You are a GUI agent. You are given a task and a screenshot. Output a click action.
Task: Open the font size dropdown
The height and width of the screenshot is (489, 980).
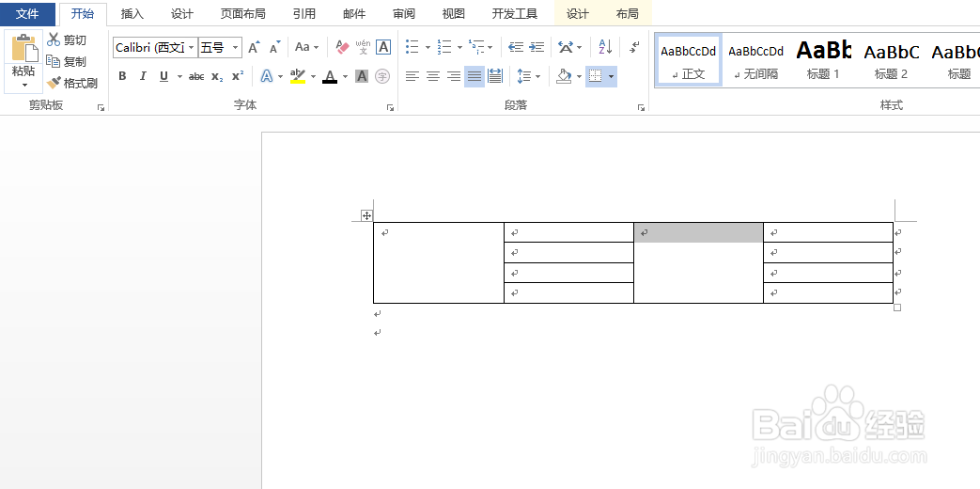(235, 48)
